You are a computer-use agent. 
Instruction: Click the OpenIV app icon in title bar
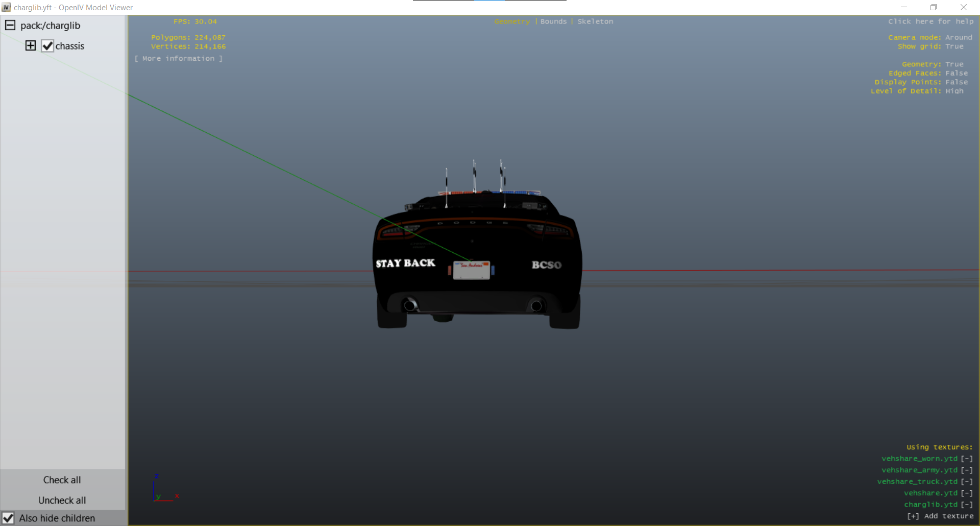[6, 7]
